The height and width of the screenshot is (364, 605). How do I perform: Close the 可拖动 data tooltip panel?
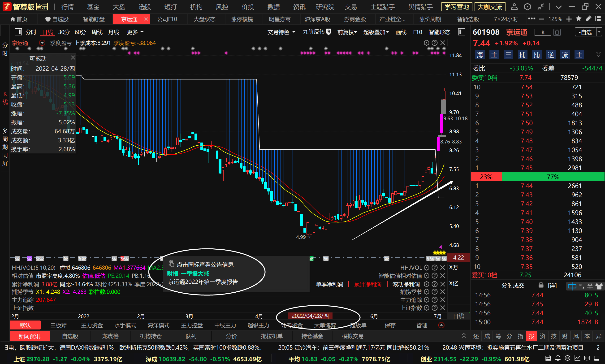(x=73, y=58)
